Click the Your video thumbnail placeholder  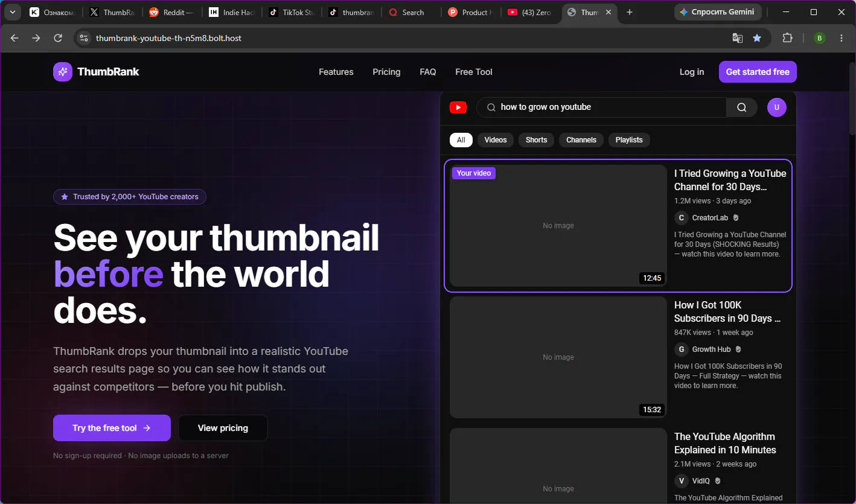(558, 226)
